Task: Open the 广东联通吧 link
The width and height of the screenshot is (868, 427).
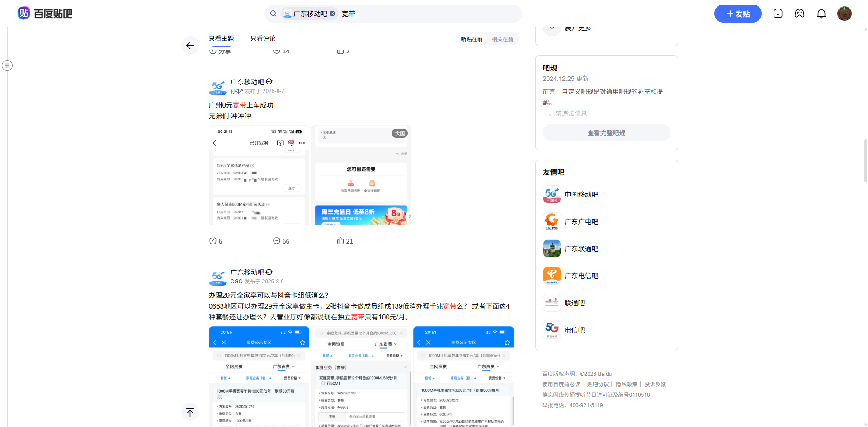Action: click(581, 249)
